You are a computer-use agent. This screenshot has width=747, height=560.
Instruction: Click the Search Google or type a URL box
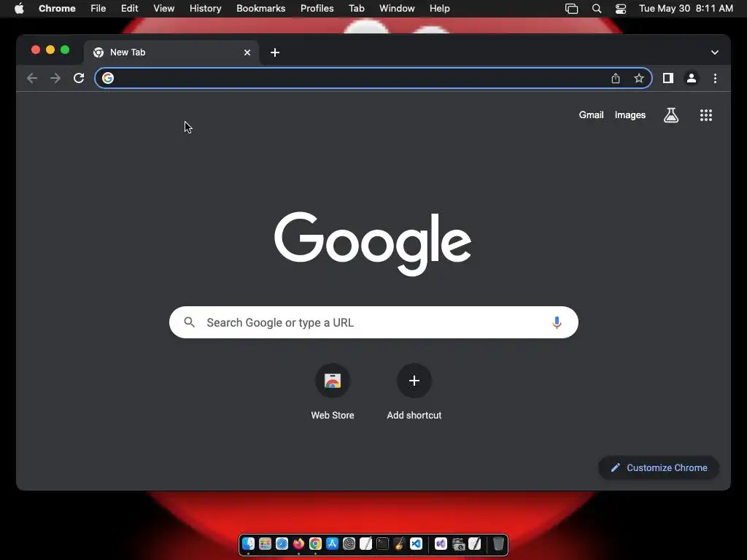pyautogui.click(x=373, y=322)
